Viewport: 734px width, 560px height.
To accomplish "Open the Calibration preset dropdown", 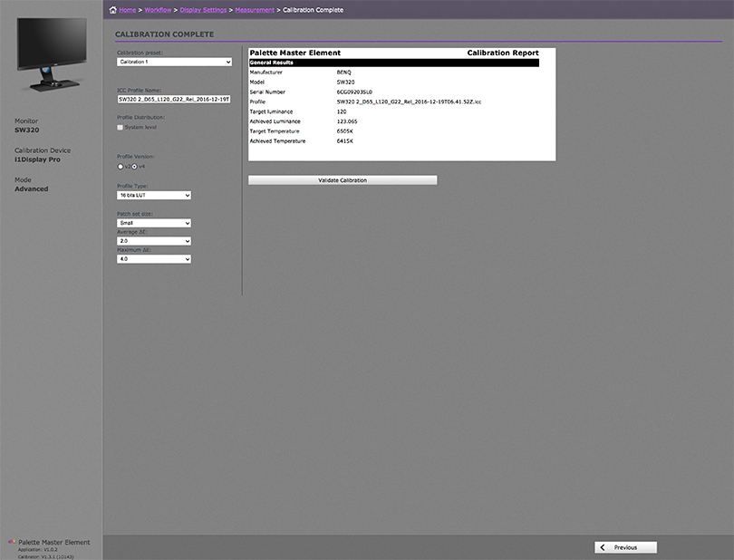I will point(175,62).
